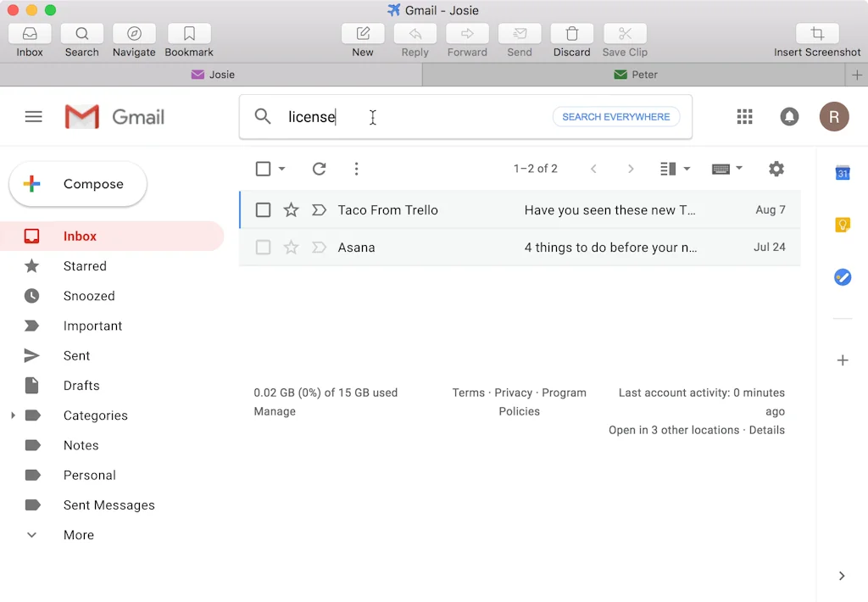Select all messages with the top checkbox
Image resolution: width=868 pixels, height=602 pixels.
coord(263,169)
